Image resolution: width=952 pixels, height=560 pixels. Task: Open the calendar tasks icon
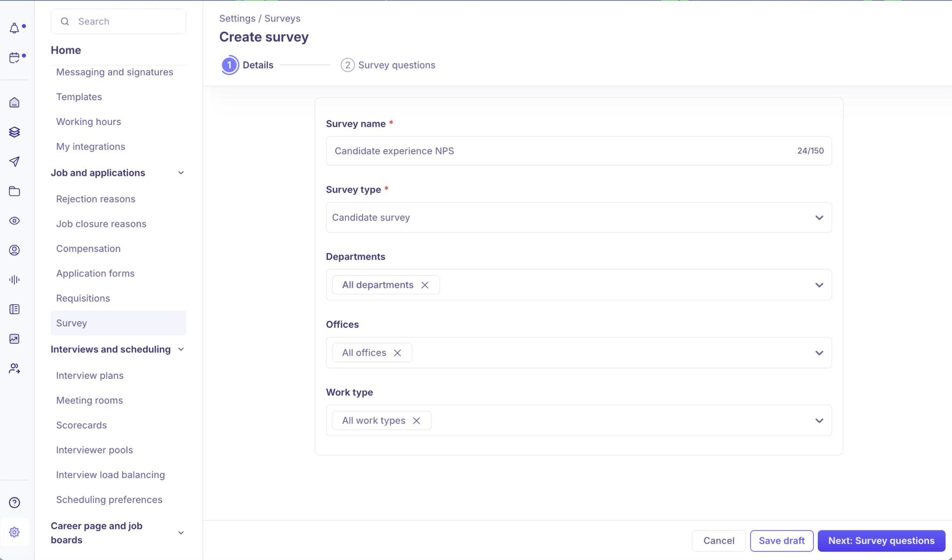point(14,57)
